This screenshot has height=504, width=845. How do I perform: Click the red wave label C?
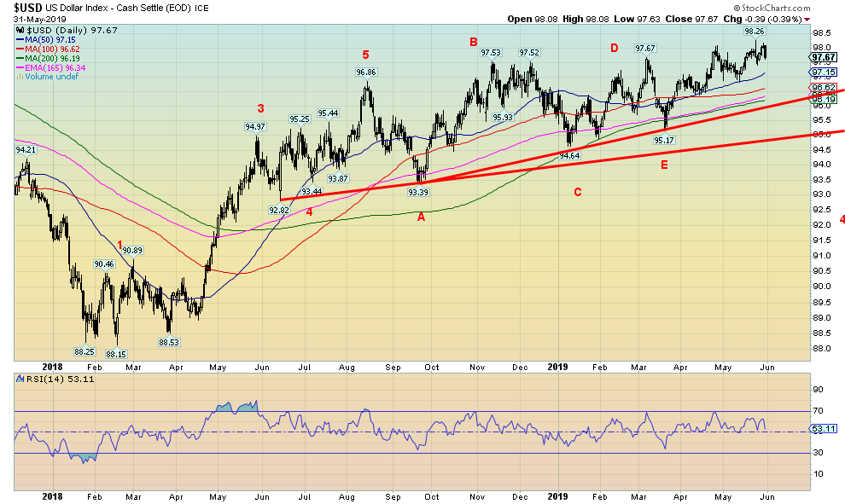coord(578,192)
